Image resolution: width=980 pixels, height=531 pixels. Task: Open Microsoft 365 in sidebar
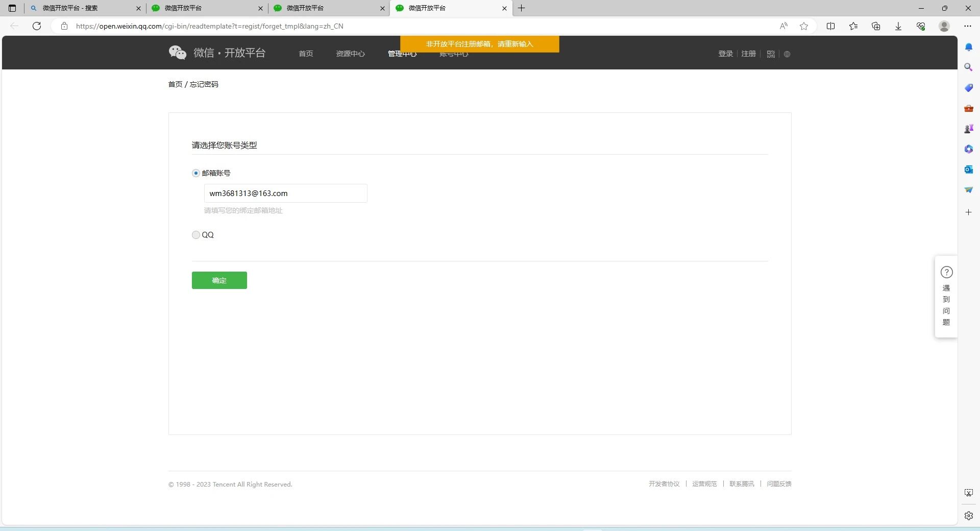pos(969,149)
